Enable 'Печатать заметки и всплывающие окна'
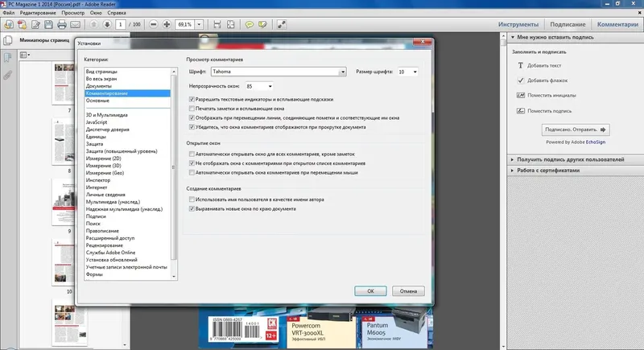The height and width of the screenshot is (350, 644). [x=192, y=109]
